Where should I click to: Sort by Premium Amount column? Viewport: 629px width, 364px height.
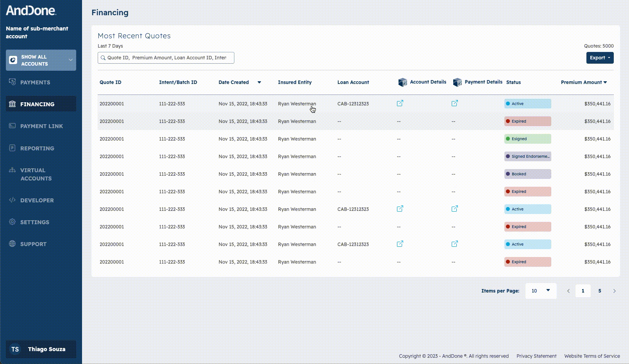tap(584, 82)
